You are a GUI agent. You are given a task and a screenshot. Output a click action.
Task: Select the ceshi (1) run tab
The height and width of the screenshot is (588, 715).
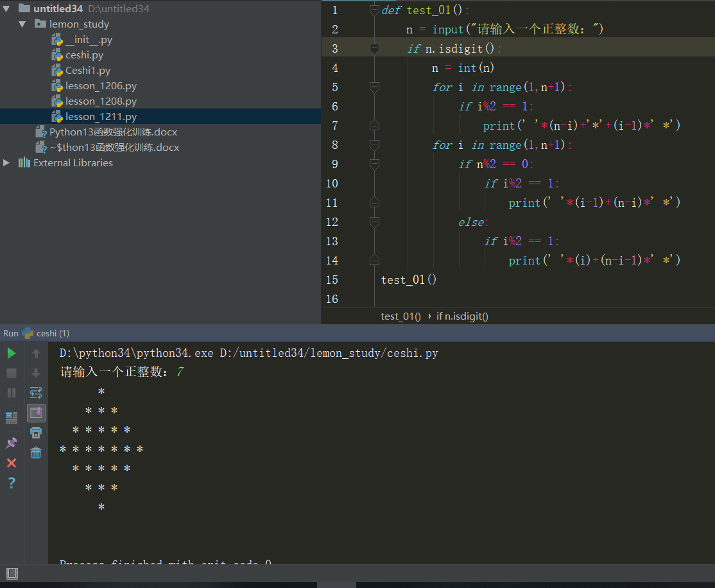53,333
